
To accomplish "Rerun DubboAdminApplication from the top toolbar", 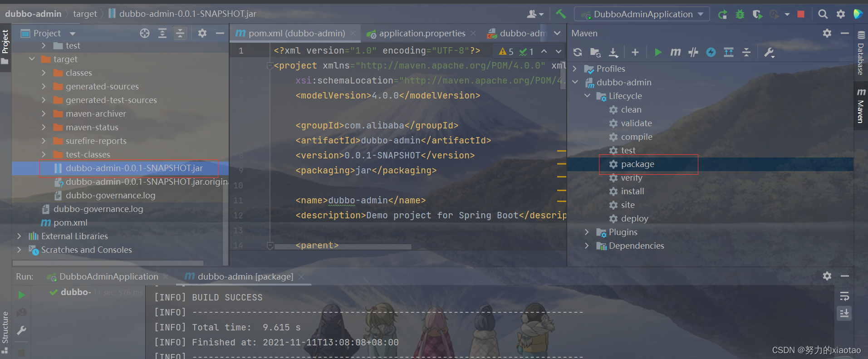I will pos(722,15).
